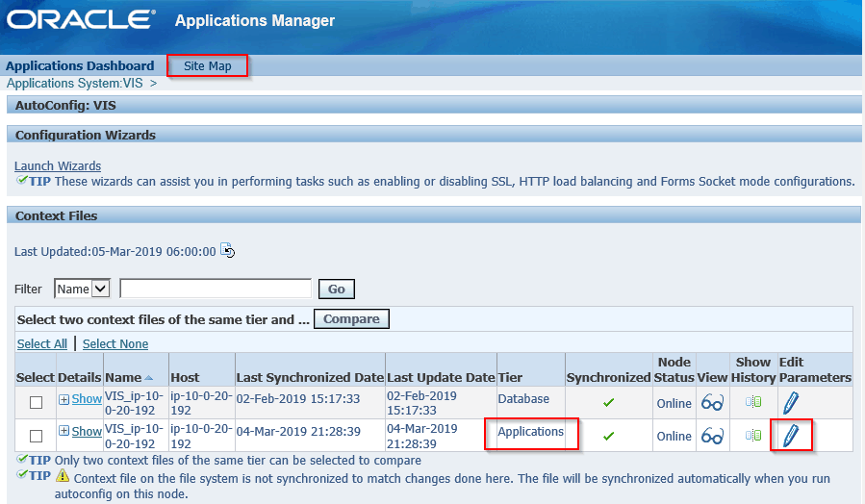865x504 pixels.
Task: Expand details of the Database tier row
Action: pos(64,399)
